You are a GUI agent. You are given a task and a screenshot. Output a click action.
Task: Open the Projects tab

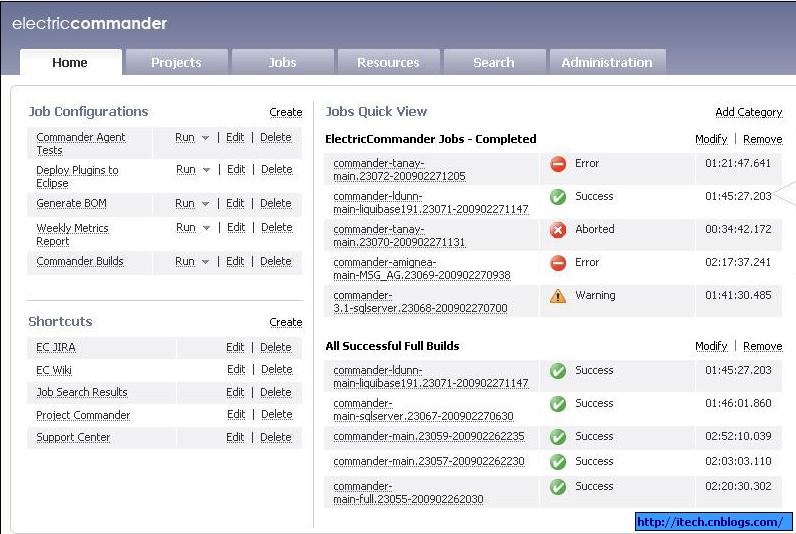176,62
